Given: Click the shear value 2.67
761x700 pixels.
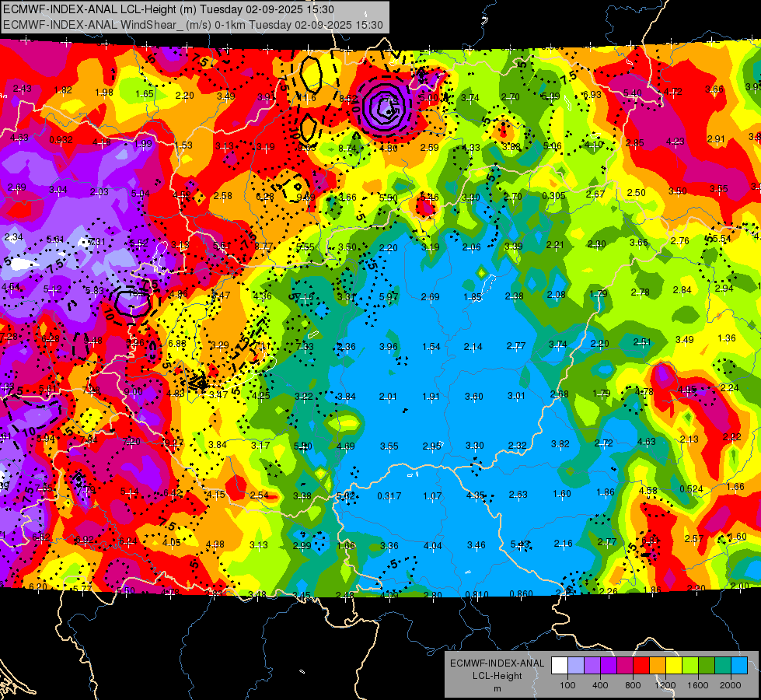Looking at the screenshot, I should click(595, 194).
